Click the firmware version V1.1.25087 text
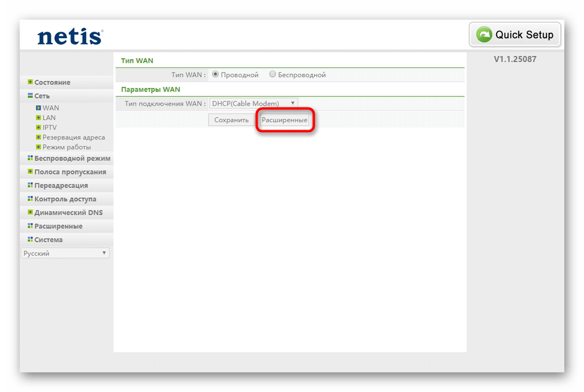The height and width of the screenshot is (392, 584). pos(515,59)
